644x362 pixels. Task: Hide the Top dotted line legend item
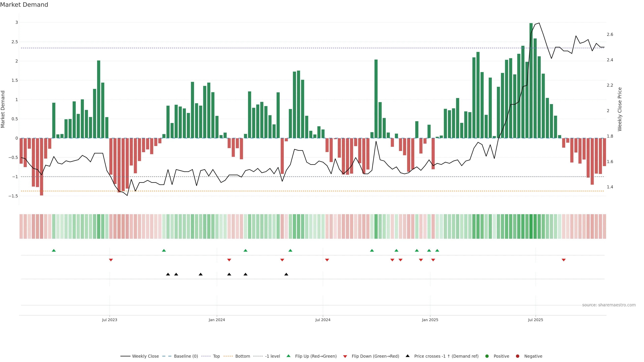point(216,356)
